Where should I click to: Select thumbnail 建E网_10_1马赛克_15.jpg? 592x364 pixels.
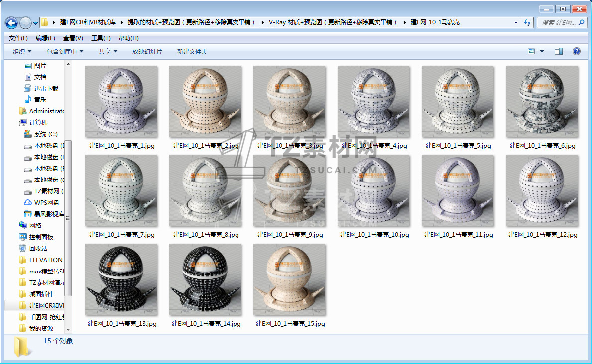click(290, 280)
